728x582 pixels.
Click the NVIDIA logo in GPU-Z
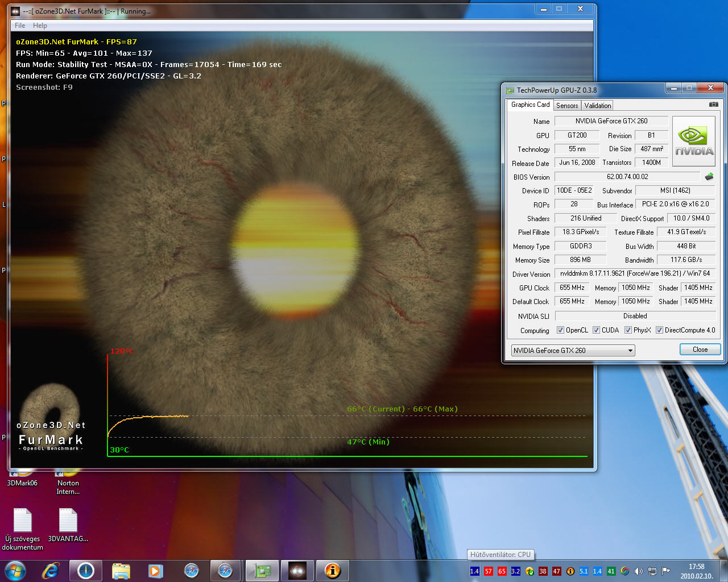pyautogui.click(x=694, y=142)
